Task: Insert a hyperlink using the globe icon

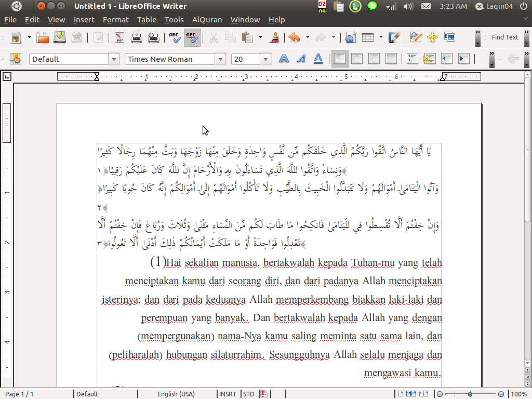Action: (351, 37)
